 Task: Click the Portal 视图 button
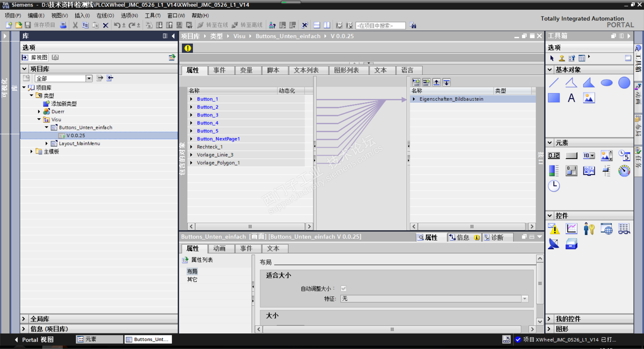coord(34,340)
